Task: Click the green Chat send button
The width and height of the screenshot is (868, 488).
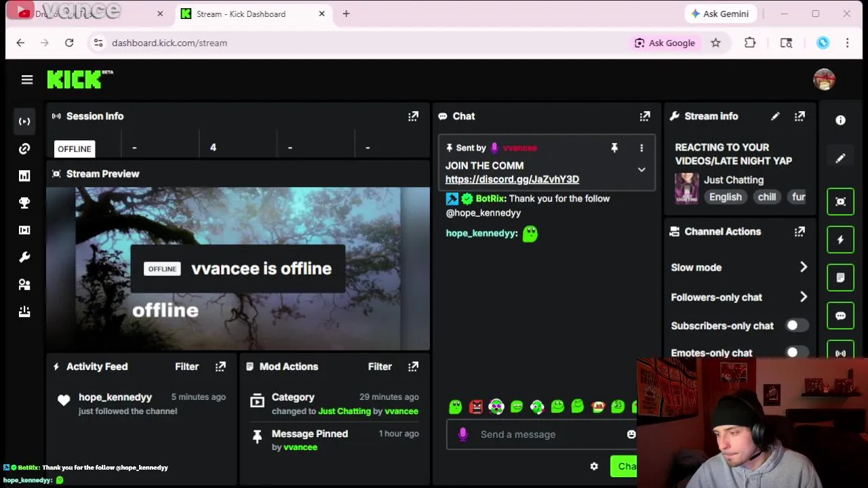Action: 624,466
